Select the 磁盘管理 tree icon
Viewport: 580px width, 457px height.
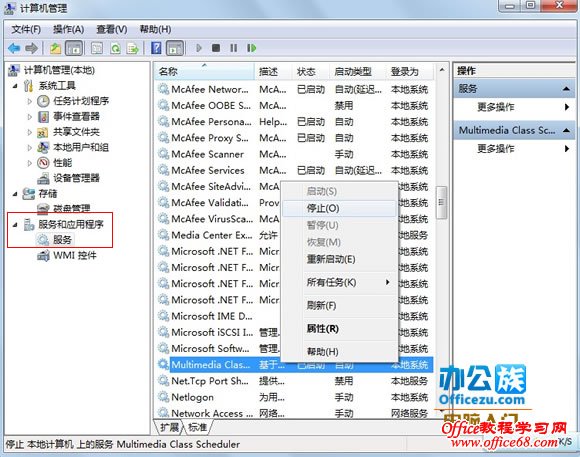pos(43,208)
